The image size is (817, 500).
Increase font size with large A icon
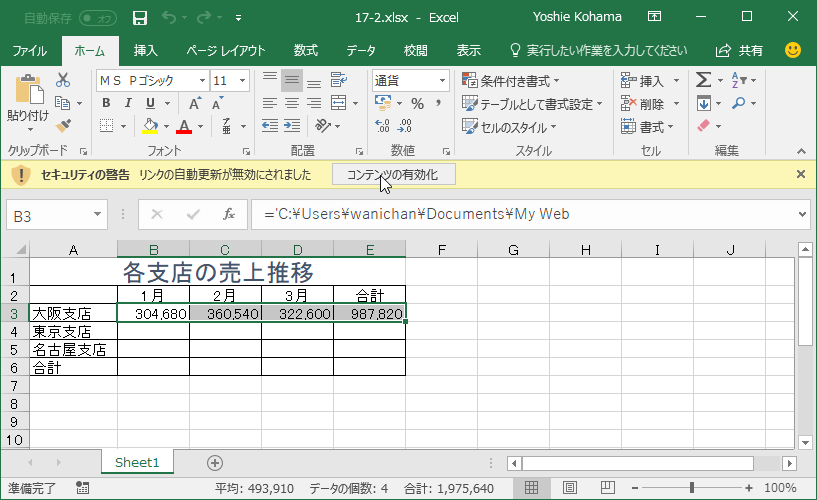[194, 103]
